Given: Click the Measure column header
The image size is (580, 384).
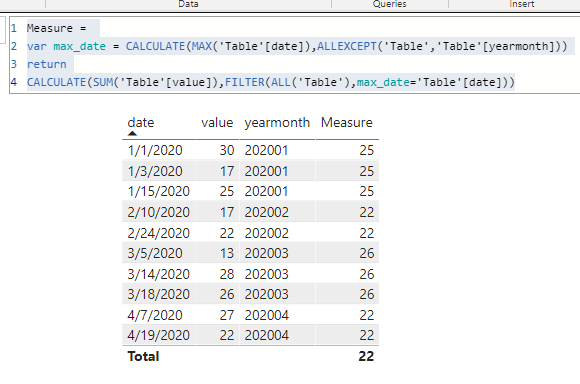Looking at the screenshot, I should [347, 122].
